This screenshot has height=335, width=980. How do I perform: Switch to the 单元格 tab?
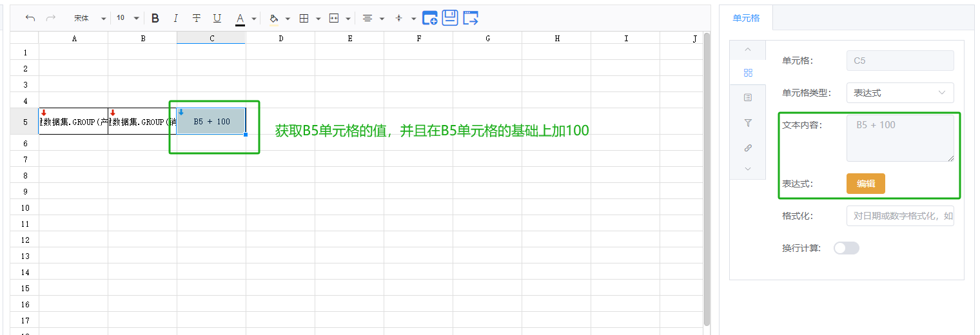[746, 18]
